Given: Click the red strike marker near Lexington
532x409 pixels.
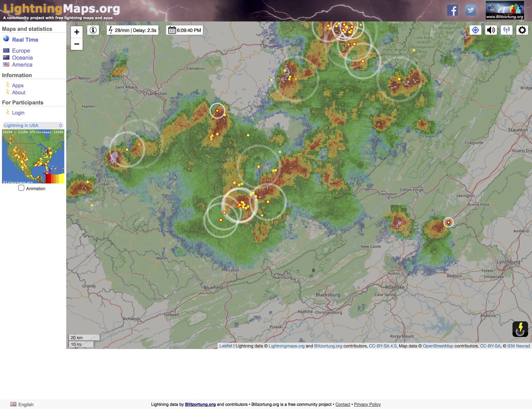Looking at the screenshot, I should [x=448, y=222].
